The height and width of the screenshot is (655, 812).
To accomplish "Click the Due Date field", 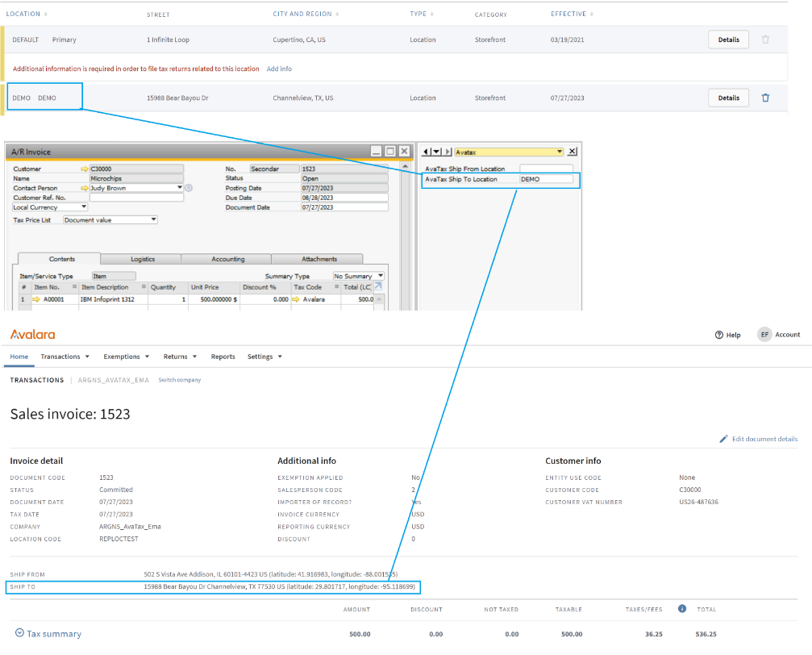I will point(344,198).
